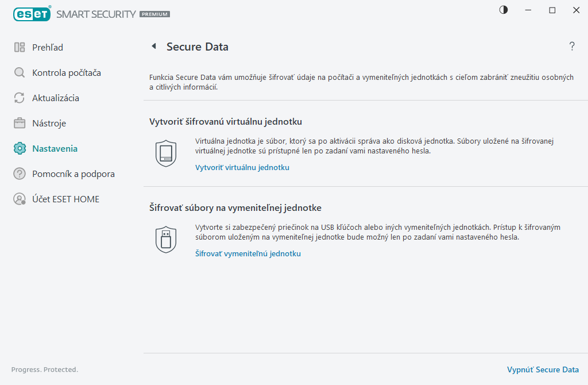Click the USB removable drive shield icon
The height and width of the screenshot is (385, 588).
[x=166, y=238]
